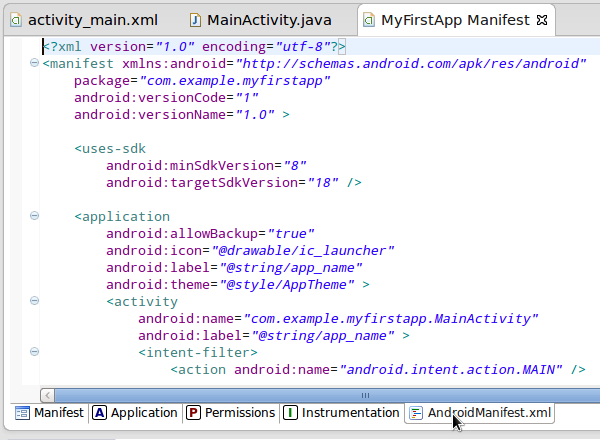Click the Application tab's 'A' icon
This screenshot has width=600, height=440.
click(x=99, y=412)
